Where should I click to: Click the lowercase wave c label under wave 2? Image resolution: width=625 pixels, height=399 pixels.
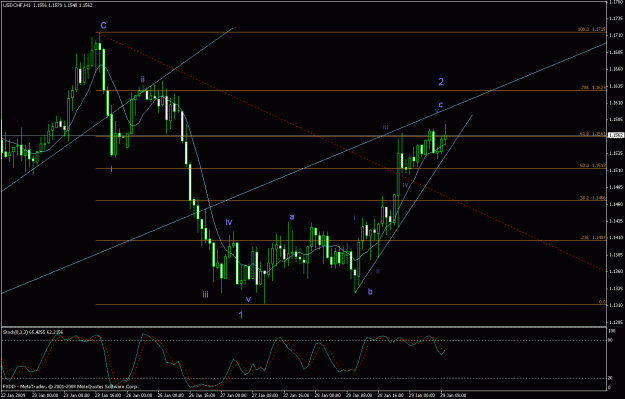pyautogui.click(x=440, y=105)
